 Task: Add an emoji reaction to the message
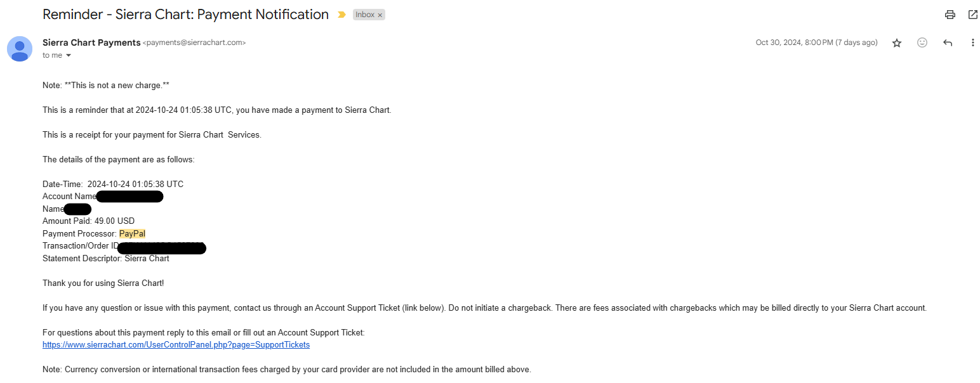[x=922, y=42]
